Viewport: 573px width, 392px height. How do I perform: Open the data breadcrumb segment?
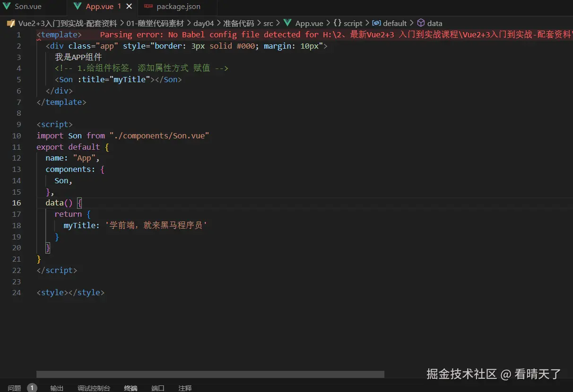click(x=434, y=23)
